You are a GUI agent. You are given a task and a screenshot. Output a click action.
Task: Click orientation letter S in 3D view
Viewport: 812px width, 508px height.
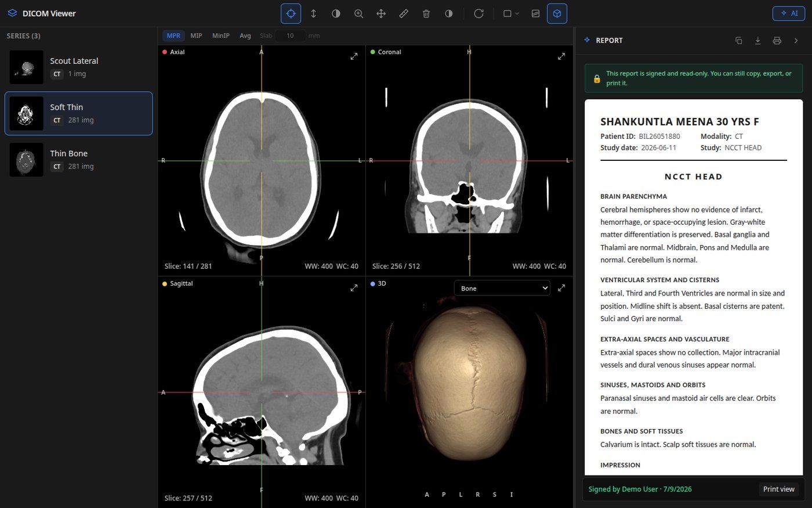494,495
